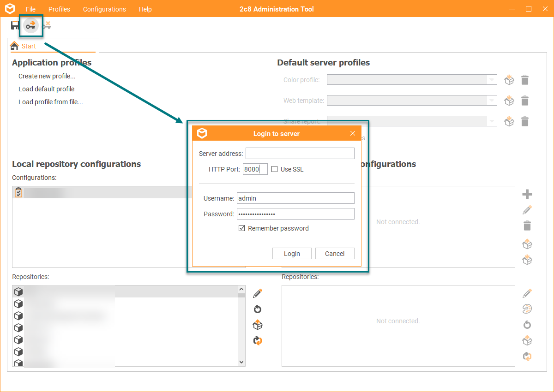Enable the Use SSL checkbox

click(x=275, y=169)
